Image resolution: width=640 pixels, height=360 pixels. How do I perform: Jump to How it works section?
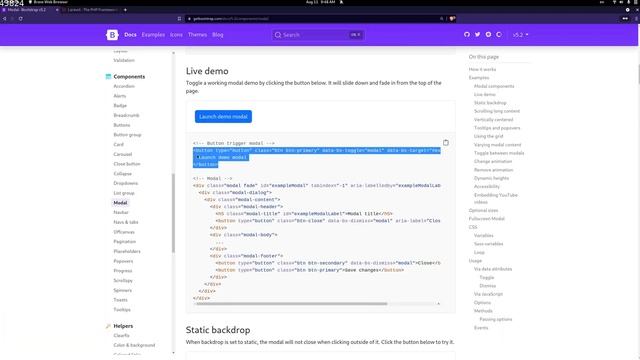click(x=482, y=69)
